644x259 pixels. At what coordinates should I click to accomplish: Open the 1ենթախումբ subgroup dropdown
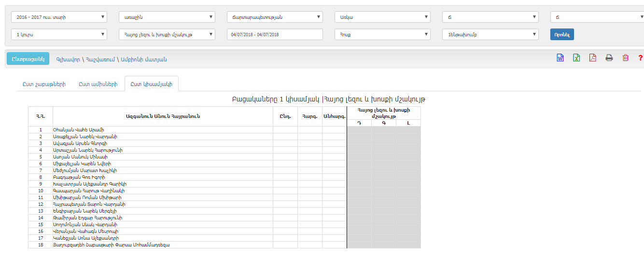coord(490,34)
